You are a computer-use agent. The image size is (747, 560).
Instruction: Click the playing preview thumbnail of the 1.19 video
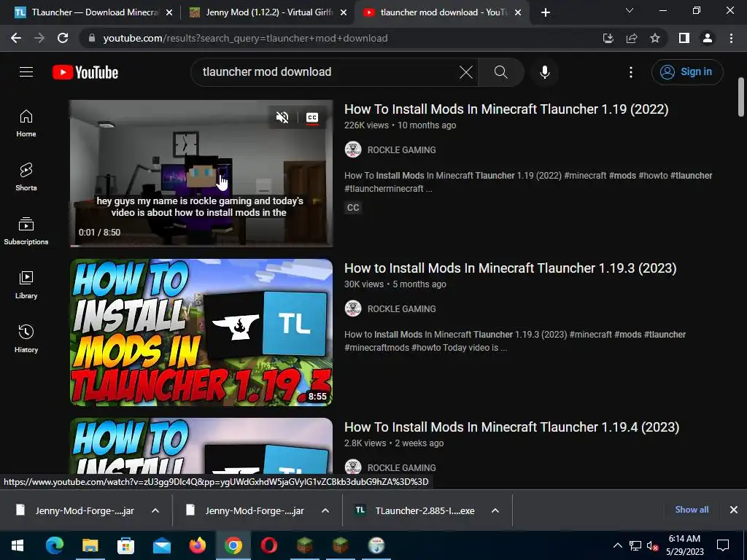tap(201, 174)
